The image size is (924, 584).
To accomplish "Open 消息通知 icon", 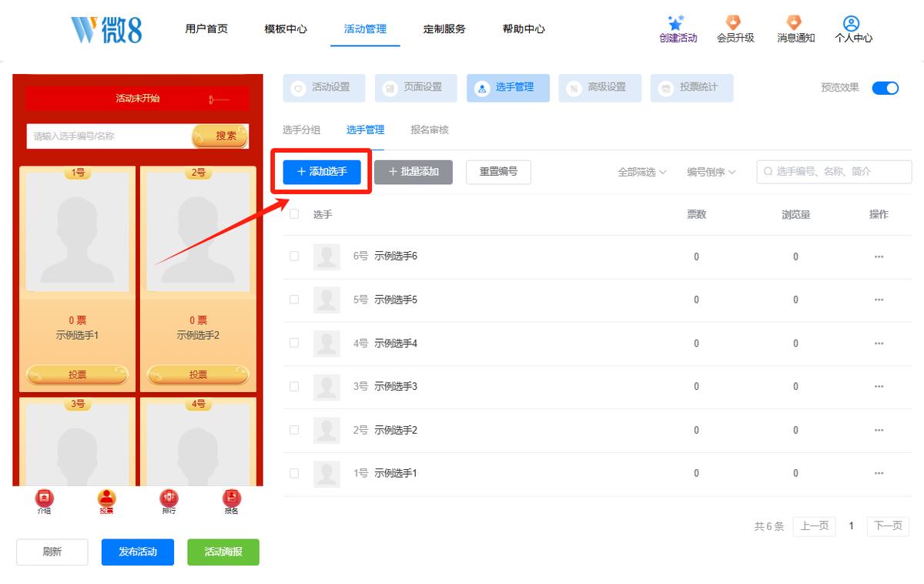I will point(794,23).
